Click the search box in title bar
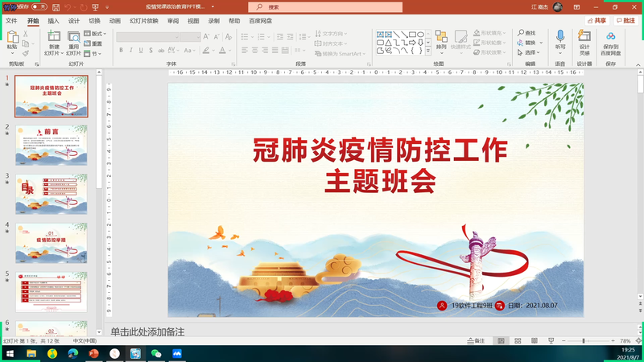This screenshot has width=644, height=362. (x=325, y=7)
